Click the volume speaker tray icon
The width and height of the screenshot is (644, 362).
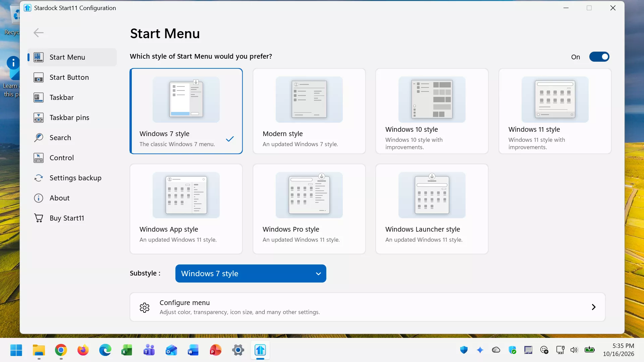[x=574, y=350]
